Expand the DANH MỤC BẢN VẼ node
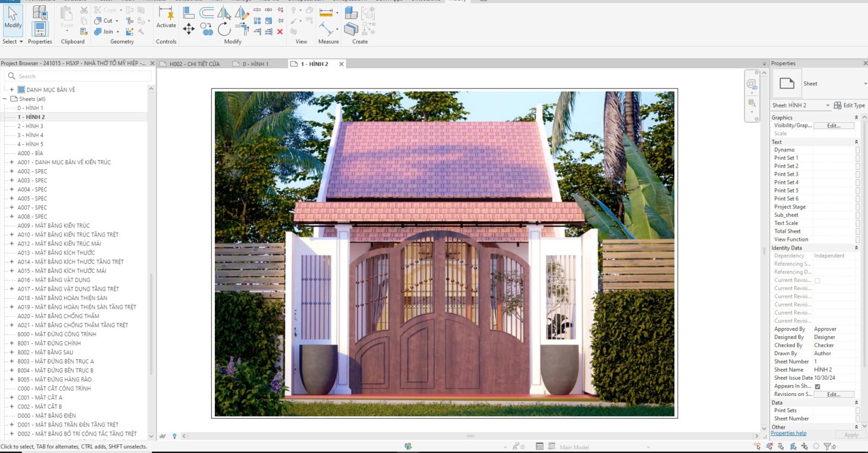 coord(11,90)
